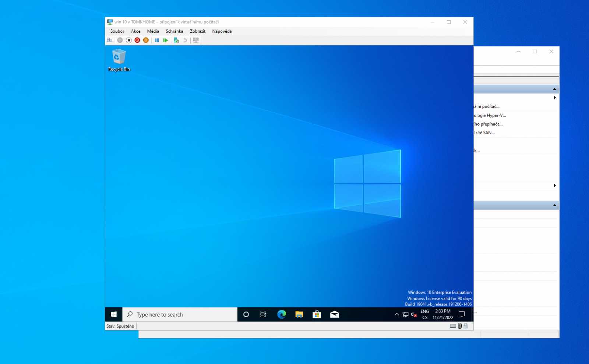This screenshot has width=589, height=364.
Task: Open the Média menu
Action: (x=153, y=31)
